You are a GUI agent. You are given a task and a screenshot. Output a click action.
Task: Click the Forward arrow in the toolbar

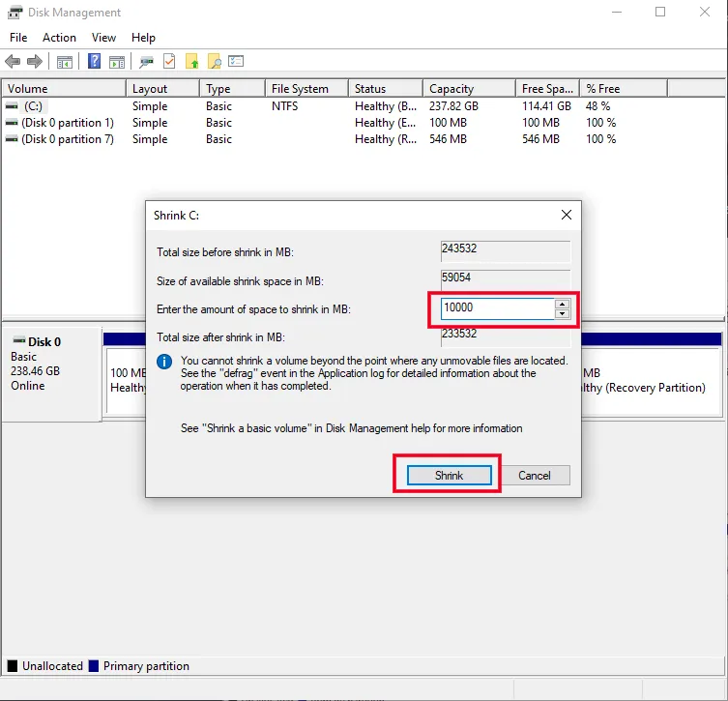pyautogui.click(x=35, y=62)
